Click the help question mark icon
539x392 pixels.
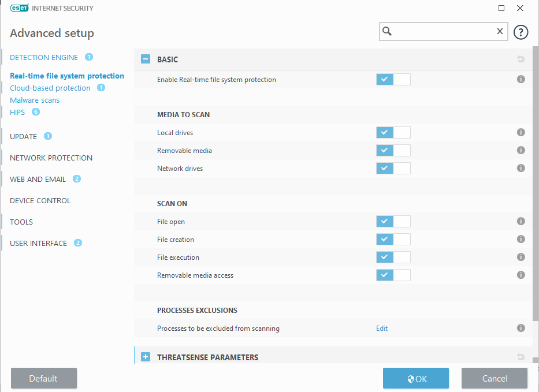point(521,32)
